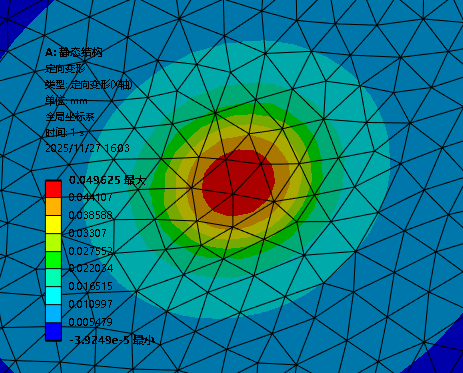Viewport: 463px width, 373px height.
Task: Select the bright green legend band
Action: pos(53,260)
